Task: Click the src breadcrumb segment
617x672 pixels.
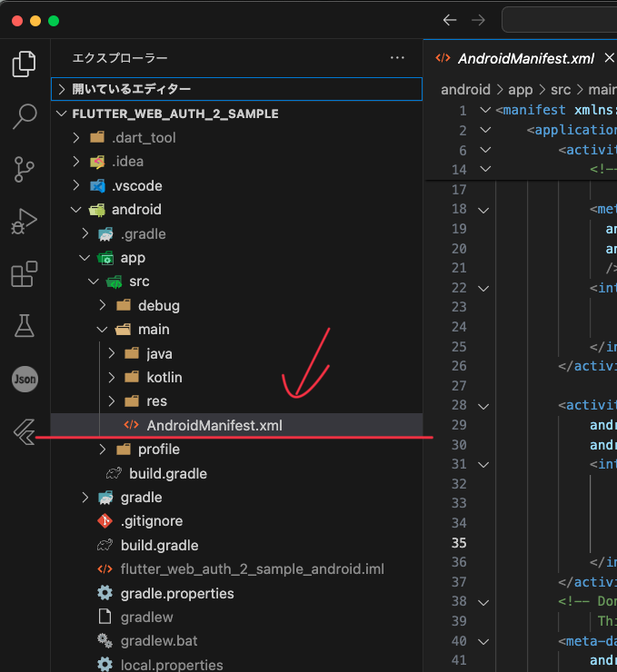Action: pos(561,90)
